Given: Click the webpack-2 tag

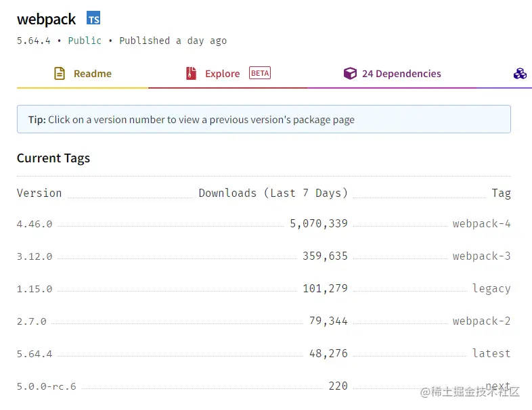Looking at the screenshot, I should click(482, 321).
